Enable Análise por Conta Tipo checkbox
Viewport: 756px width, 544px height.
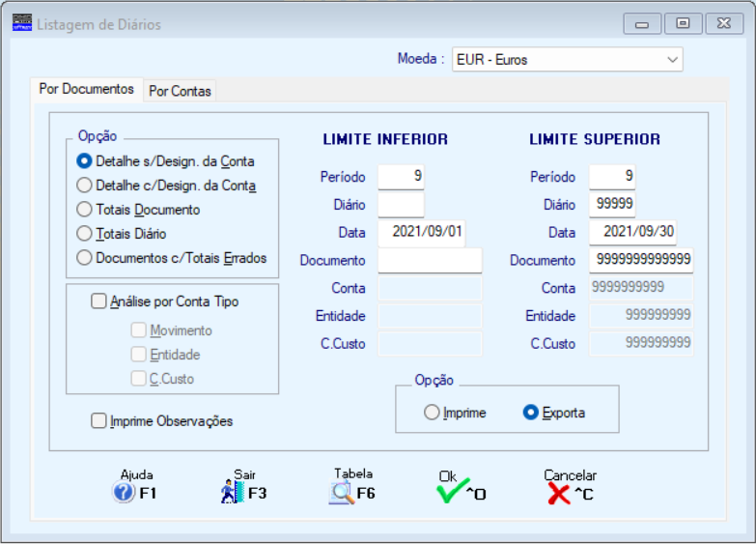(98, 301)
